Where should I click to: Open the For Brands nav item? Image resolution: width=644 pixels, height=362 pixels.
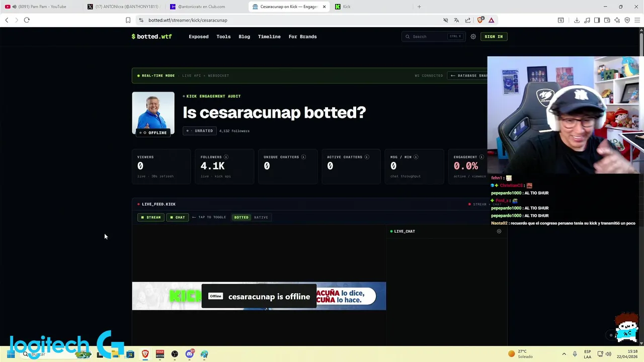[x=302, y=37]
